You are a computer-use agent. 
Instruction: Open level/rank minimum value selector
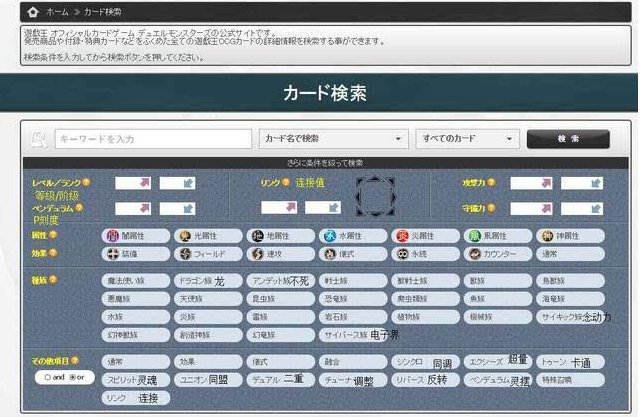133,183
